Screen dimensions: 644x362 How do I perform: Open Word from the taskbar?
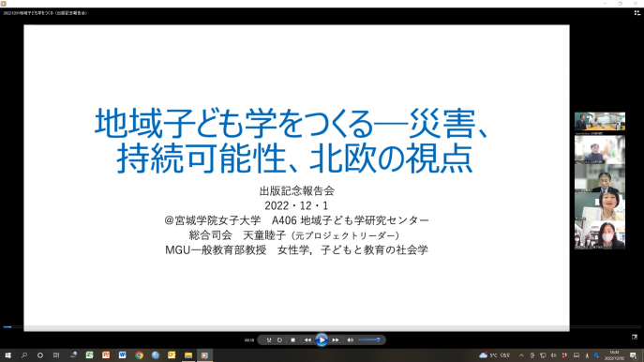(x=123, y=355)
